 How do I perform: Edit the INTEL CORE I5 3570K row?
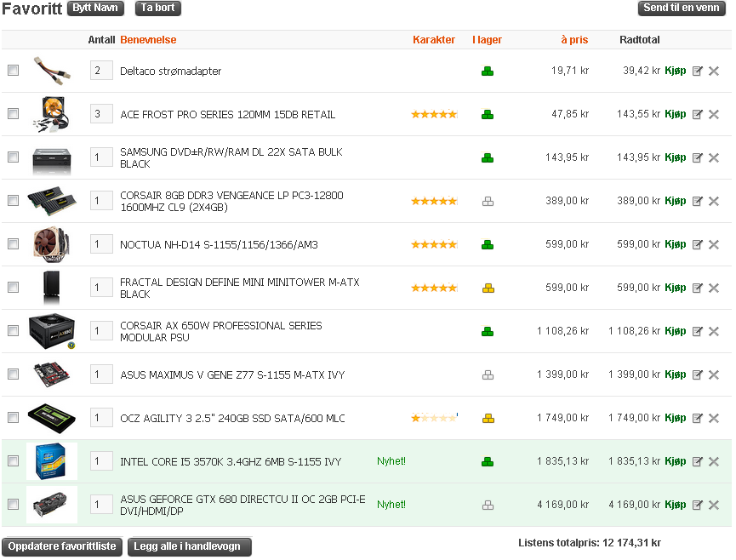pos(698,461)
